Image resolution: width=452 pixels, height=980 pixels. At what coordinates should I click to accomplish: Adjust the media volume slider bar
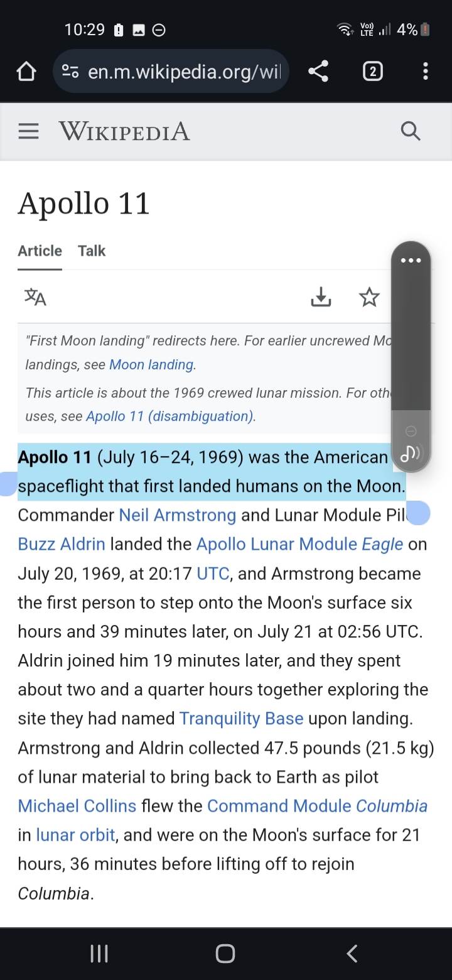[x=411, y=352]
